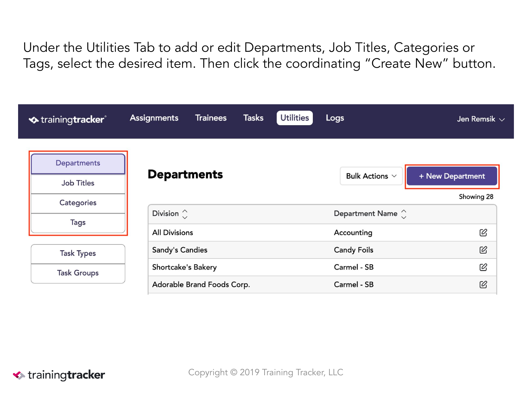This screenshot has width=532, height=399.
Task: Select Tags in the sidebar
Action: [78, 223]
